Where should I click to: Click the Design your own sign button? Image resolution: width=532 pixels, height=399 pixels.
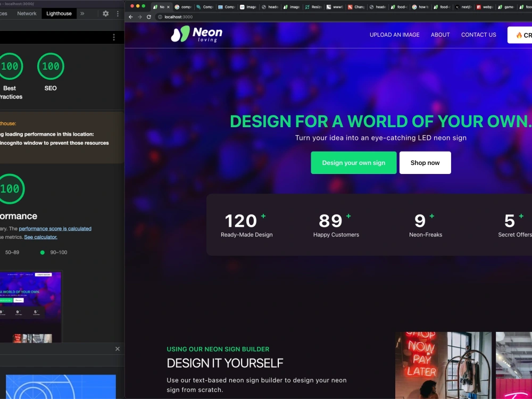[x=353, y=163]
